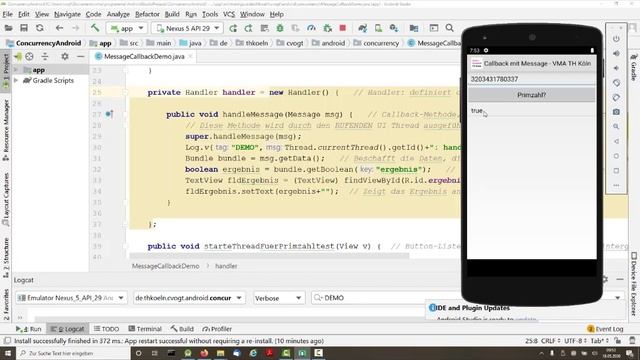
Task: Click Attach Debugger to Android Process icon
Action: (327, 28)
